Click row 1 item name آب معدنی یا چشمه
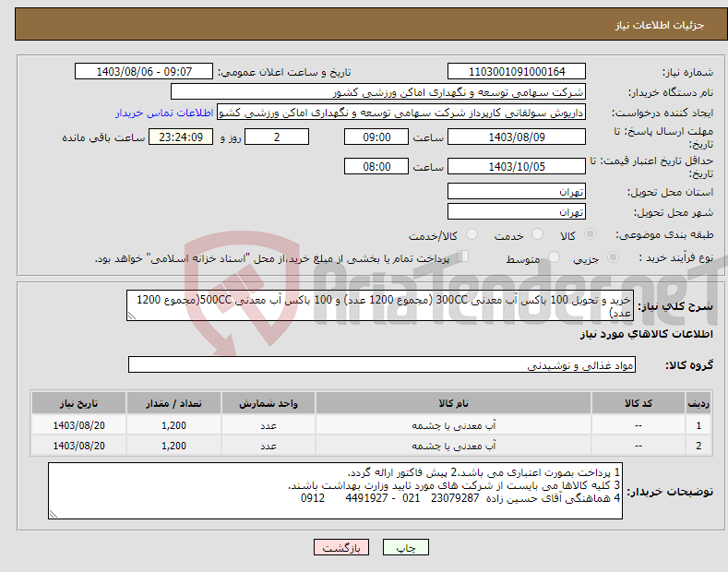This screenshot has height=572, width=728. 454,425
